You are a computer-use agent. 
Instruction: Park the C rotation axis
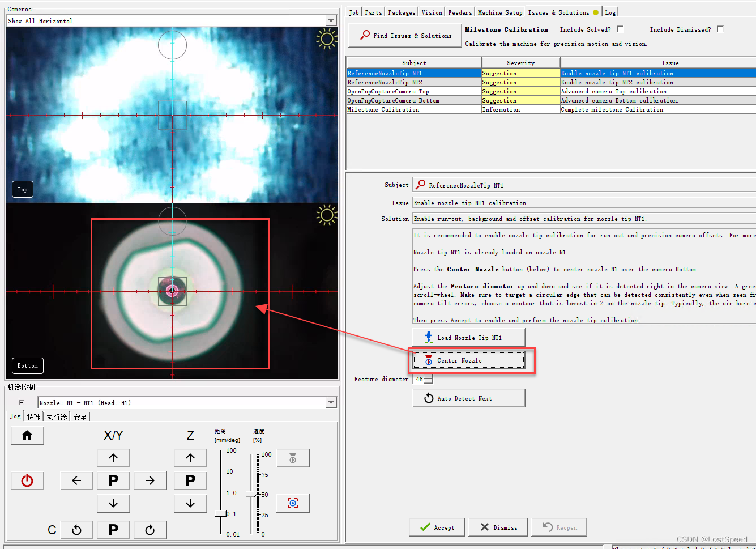(x=113, y=530)
